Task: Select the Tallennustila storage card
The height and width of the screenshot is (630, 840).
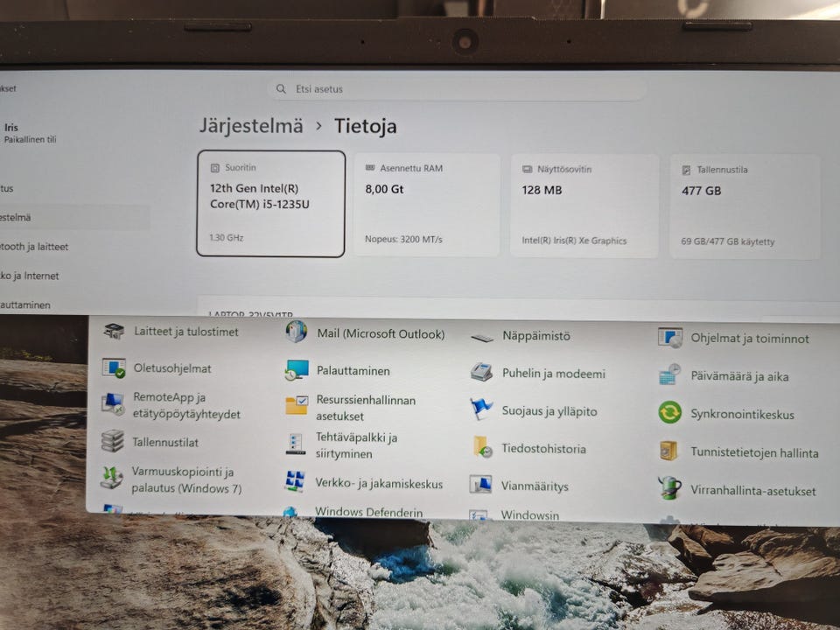Action: [x=745, y=206]
